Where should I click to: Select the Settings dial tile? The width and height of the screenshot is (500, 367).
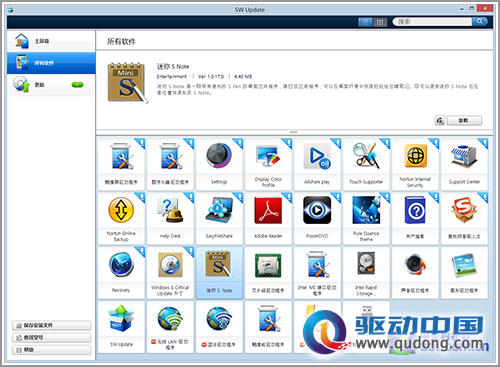point(219,164)
